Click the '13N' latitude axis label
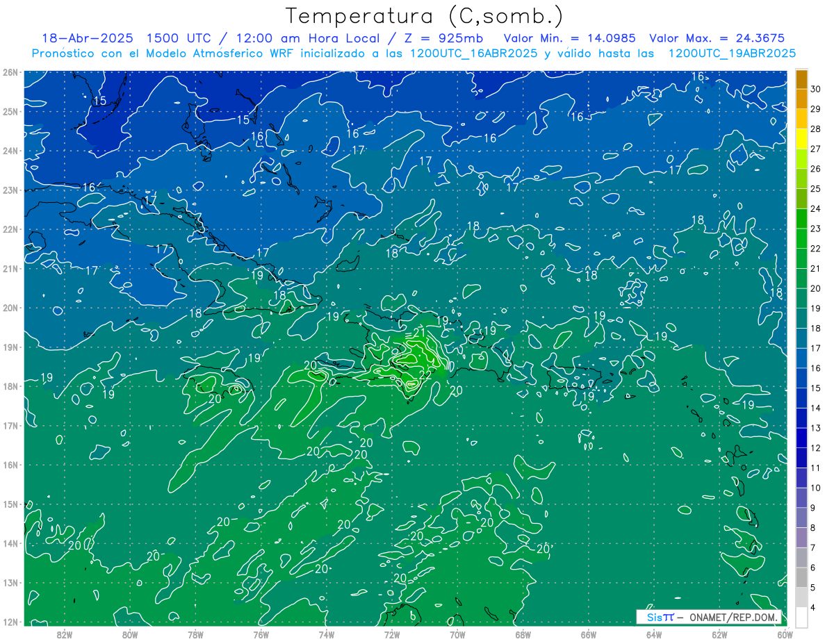The height and width of the screenshot is (644, 834). pyautogui.click(x=10, y=582)
